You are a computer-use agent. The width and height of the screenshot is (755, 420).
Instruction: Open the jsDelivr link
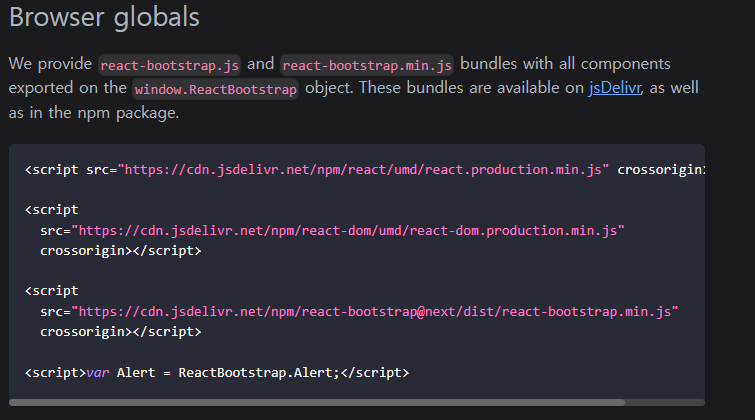click(615, 88)
